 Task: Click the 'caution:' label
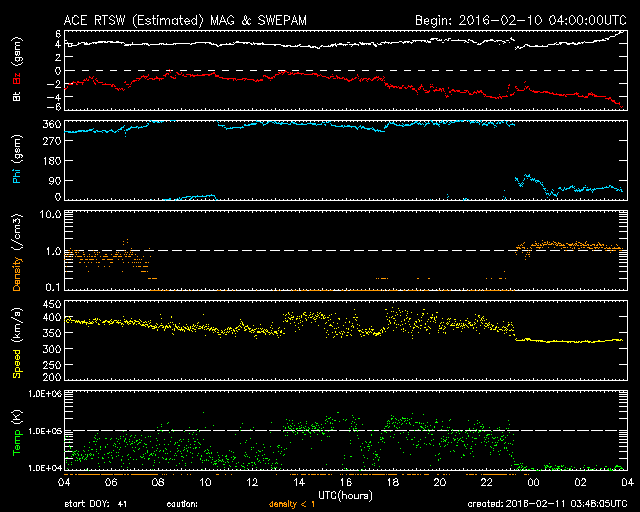tap(182, 504)
